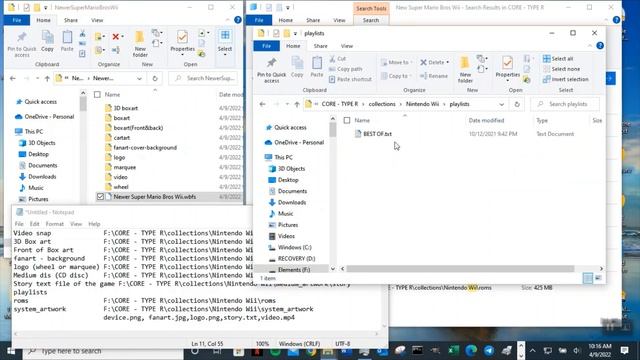Click Pin to Quick access in NewerSuperMarioBrosWii window
Viewport: 640px width, 360px height.
click(x=22, y=44)
